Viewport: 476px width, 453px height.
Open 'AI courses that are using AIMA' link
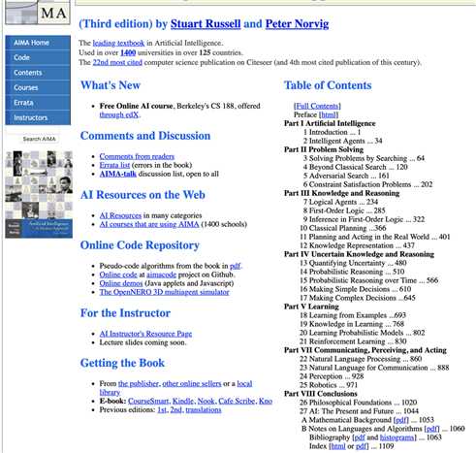pos(149,224)
